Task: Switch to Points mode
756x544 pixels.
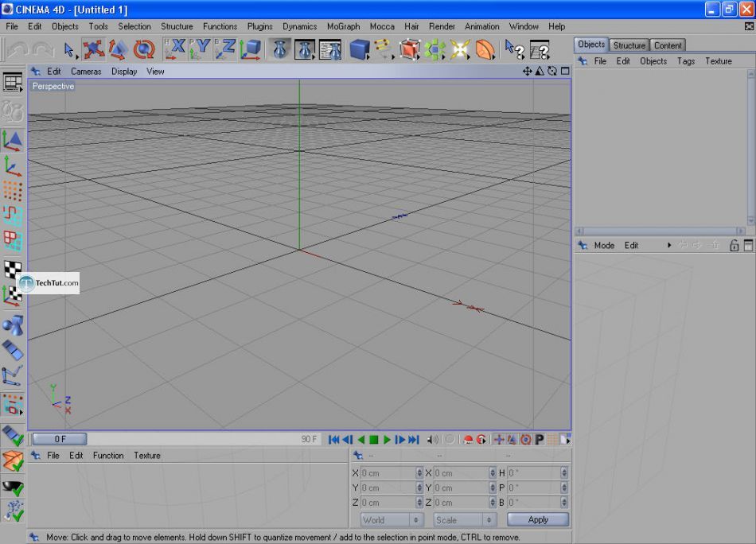Action: click(13, 191)
